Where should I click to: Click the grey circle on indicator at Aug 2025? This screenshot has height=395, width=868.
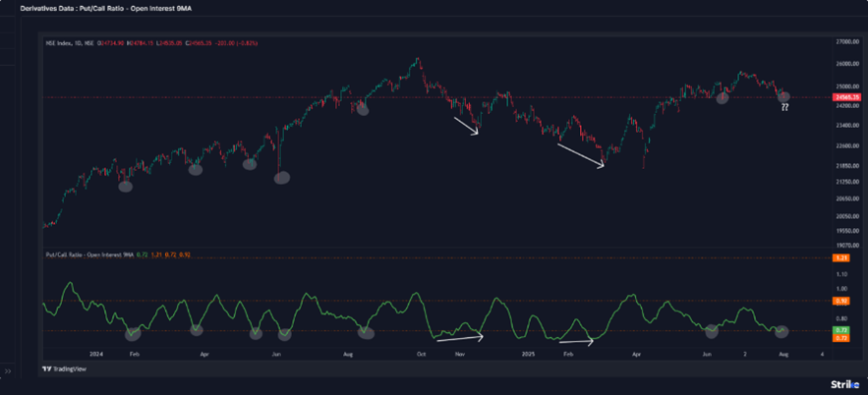click(781, 331)
